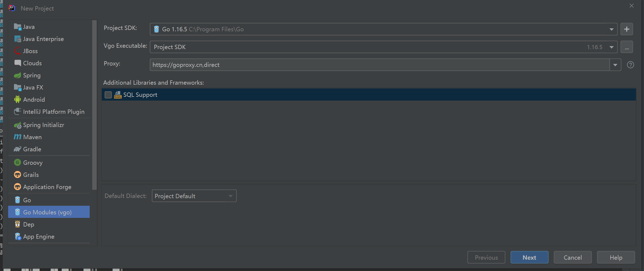This screenshot has height=271, width=644.
Task: Click the Dep owl icon
Action: (18, 224)
